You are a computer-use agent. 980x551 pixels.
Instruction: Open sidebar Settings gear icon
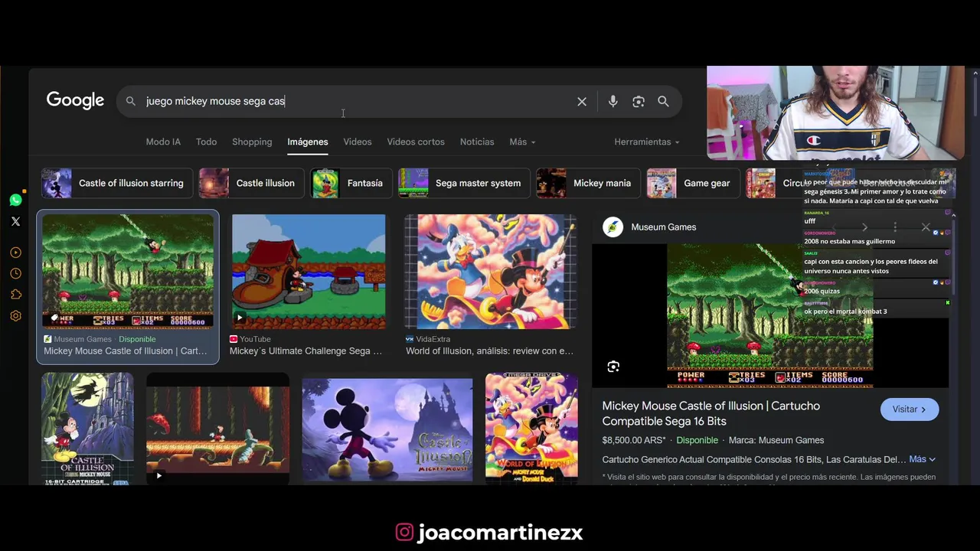coord(15,316)
